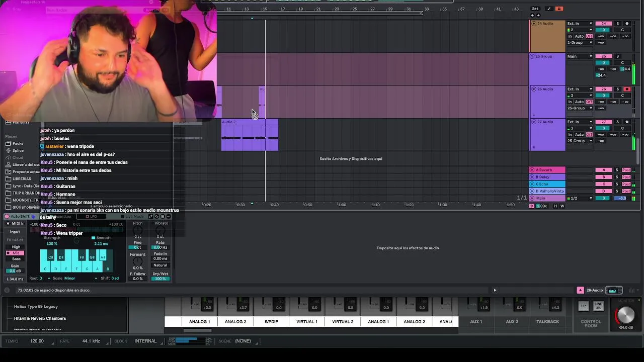Click D ValhallaVinta return play icon
Viewport: 644px width, 362px height.
[532, 191]
